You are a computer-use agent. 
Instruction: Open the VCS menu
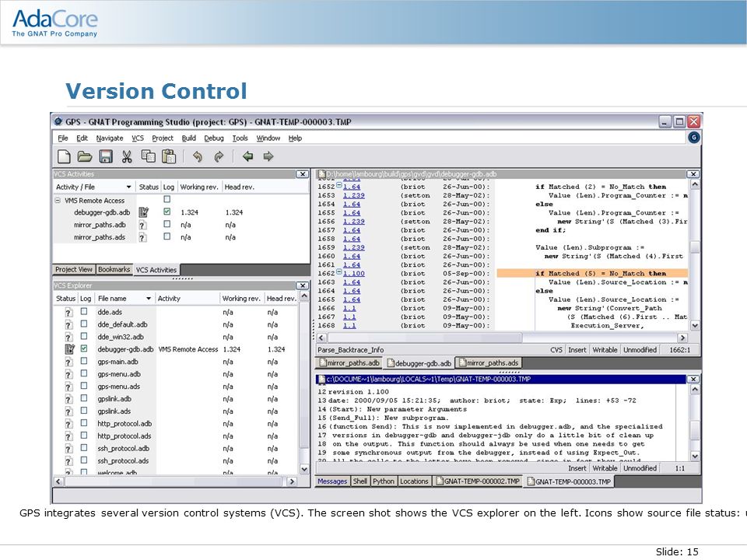138,138
